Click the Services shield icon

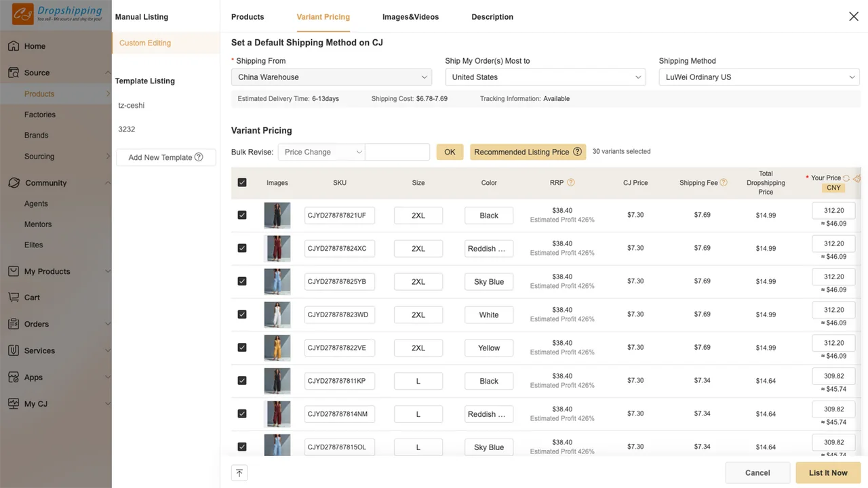pos(14,350)
